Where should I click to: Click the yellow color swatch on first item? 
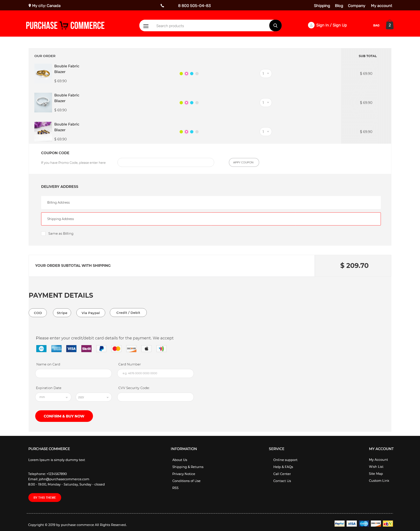[x=181, y=73]
